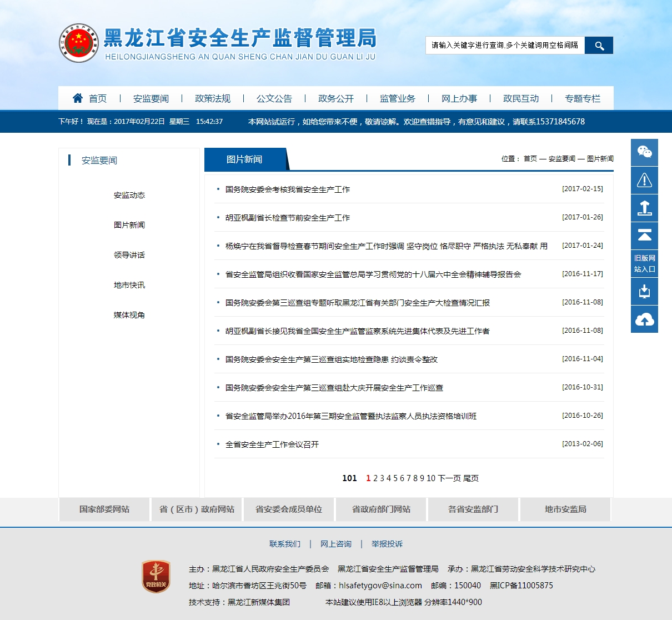This screenshot has width=672, height=620.
Task: Select the 网上办事 navigation item
Action: (x=459, y=98)
